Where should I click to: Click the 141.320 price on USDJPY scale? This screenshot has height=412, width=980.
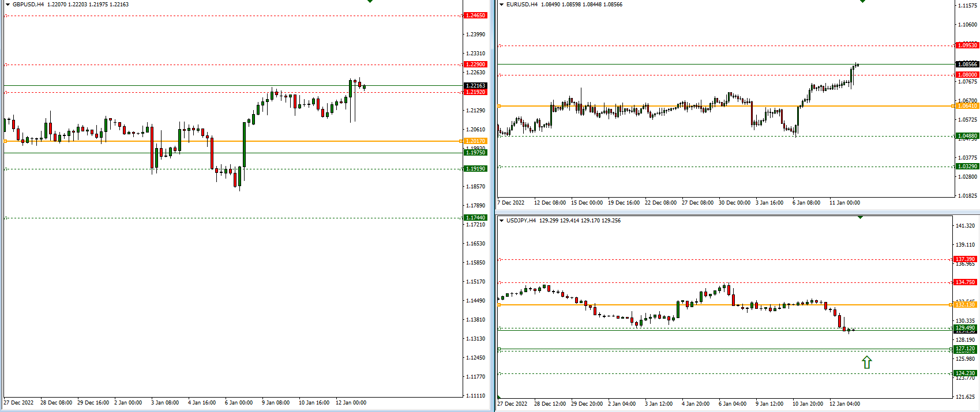pos(965,226)
